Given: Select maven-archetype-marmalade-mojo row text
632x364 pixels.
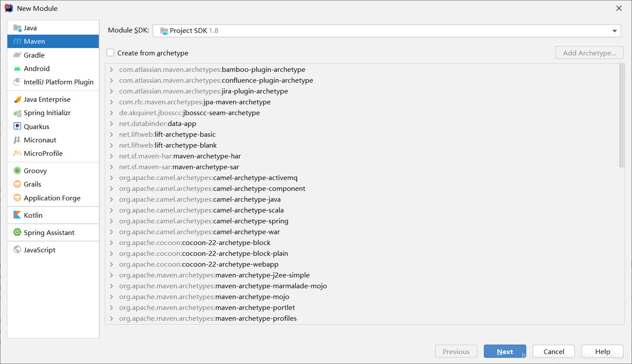Looking at the screenshot, I should coord(223,286).
